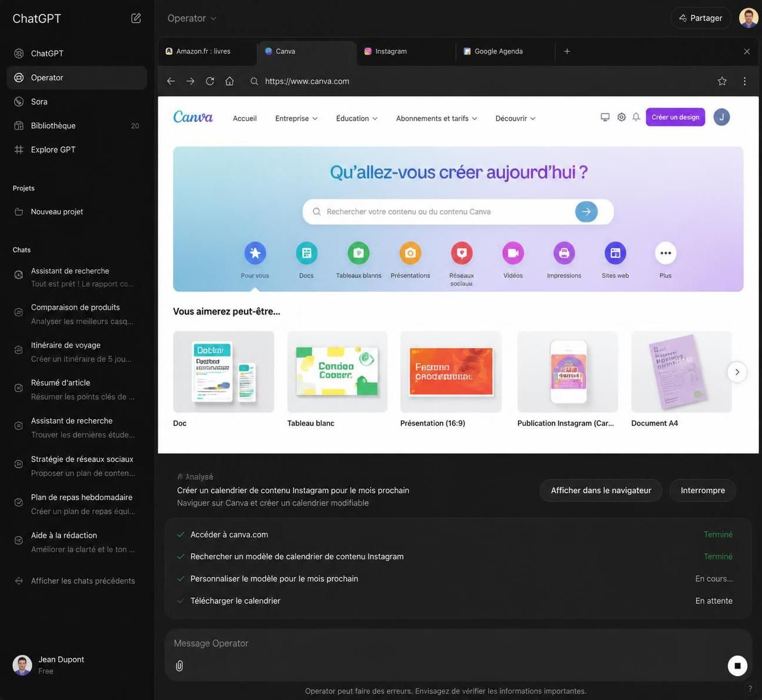Select the ChatGPT sidebar entry

76,53
